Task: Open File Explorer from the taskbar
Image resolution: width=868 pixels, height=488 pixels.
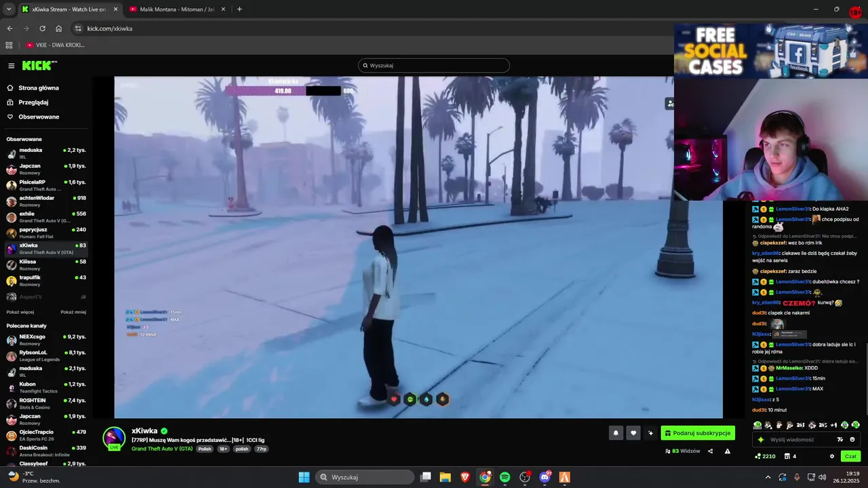Action: (445, 477)
